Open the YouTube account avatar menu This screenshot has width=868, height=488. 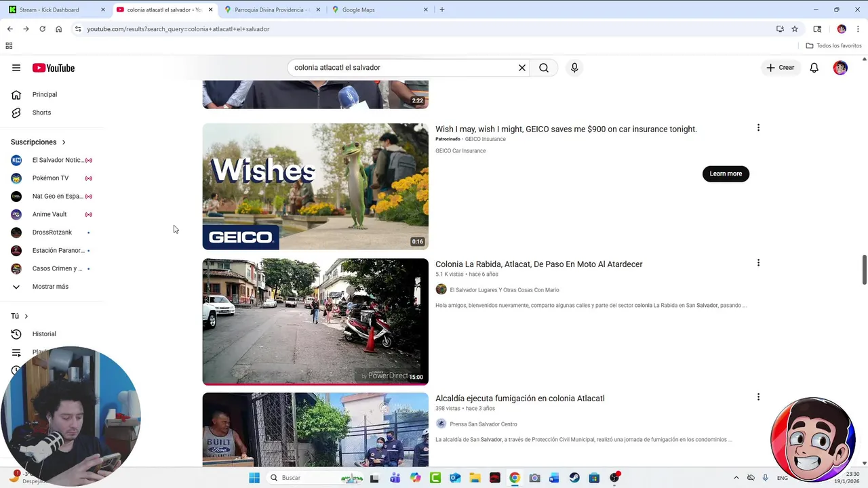pos(840,68)
